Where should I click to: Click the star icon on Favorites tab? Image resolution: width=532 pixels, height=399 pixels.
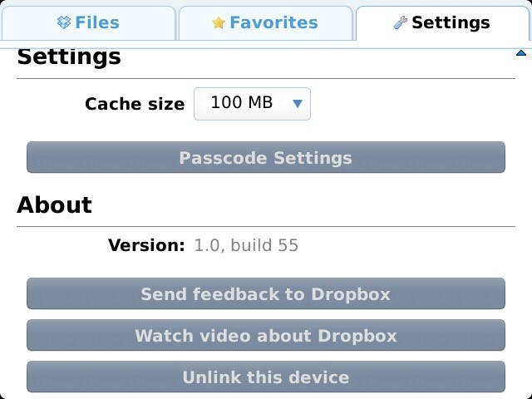[x=219, y=23]
